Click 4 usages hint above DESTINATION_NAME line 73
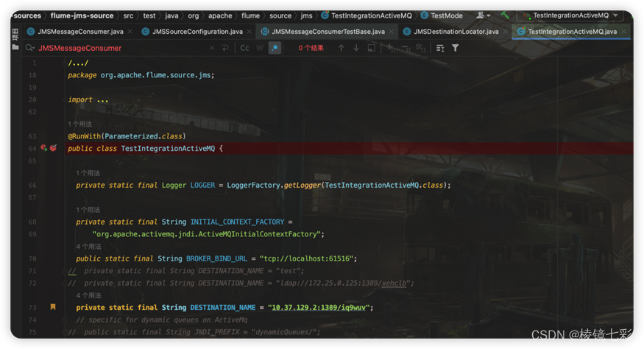The height and width of the screenshot is (349, 644). (89, 295)
